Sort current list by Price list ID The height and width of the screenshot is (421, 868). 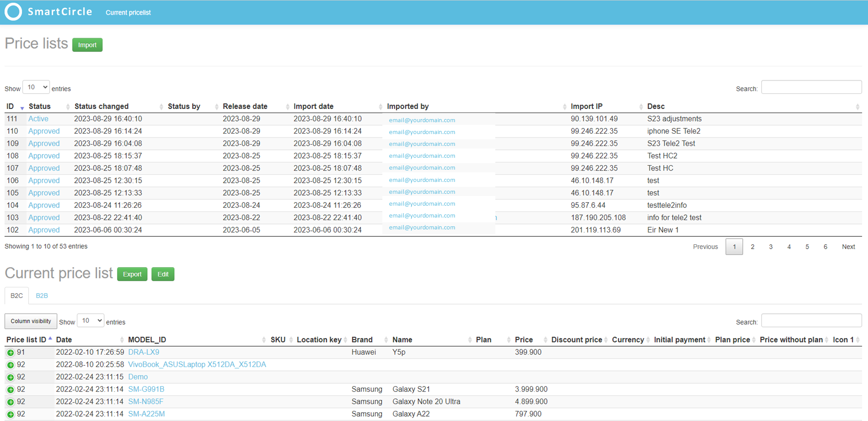(x=29, y=340)
